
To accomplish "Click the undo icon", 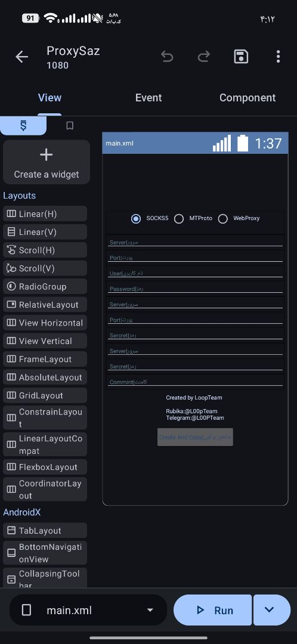I will 167,57.
